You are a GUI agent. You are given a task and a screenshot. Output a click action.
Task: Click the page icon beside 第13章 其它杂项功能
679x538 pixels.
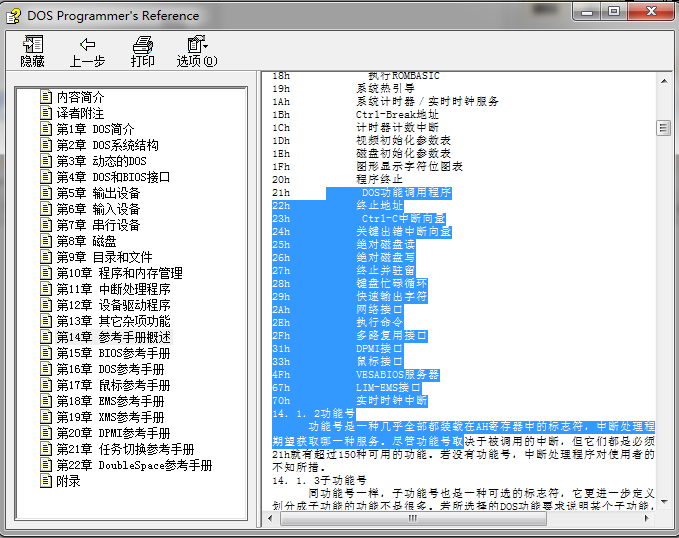[46, 321]
